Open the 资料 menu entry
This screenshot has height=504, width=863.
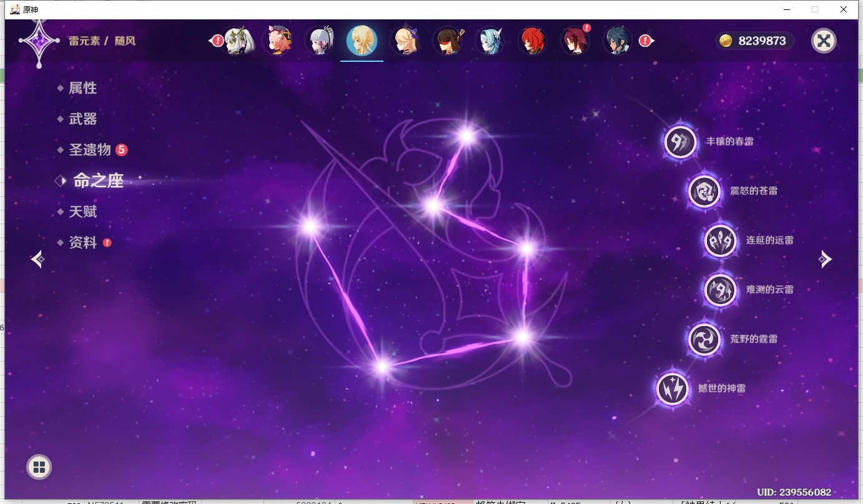pos(84,242)
